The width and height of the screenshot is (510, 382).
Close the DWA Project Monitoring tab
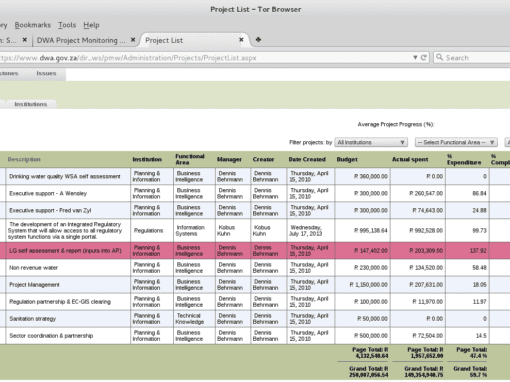click(133, 40)
